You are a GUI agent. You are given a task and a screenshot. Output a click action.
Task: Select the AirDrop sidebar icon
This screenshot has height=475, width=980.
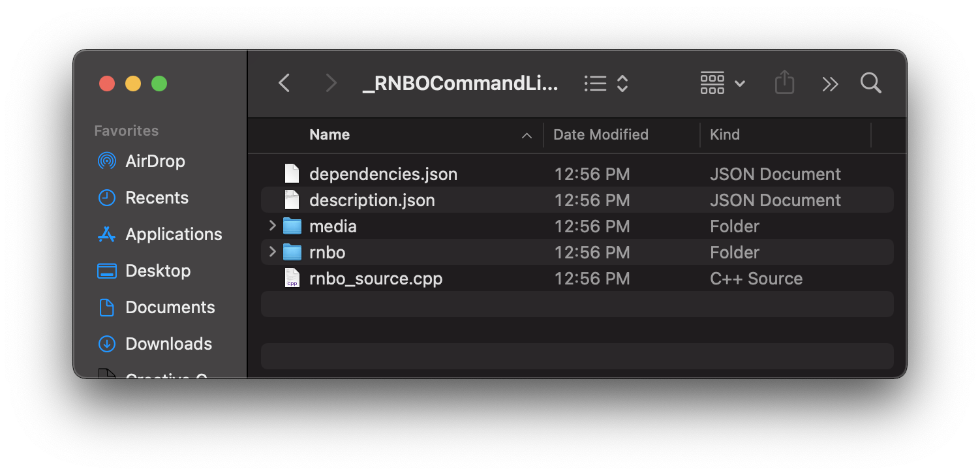106,161
